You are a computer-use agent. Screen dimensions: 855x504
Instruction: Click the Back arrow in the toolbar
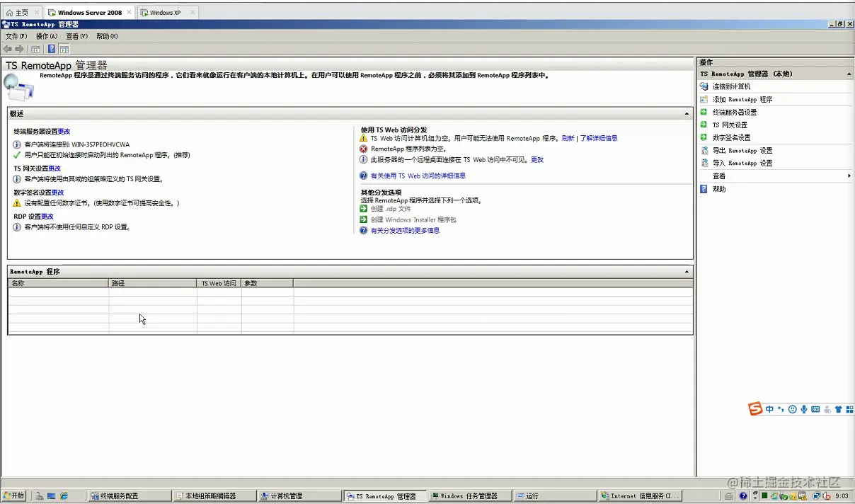click(8, 49)
